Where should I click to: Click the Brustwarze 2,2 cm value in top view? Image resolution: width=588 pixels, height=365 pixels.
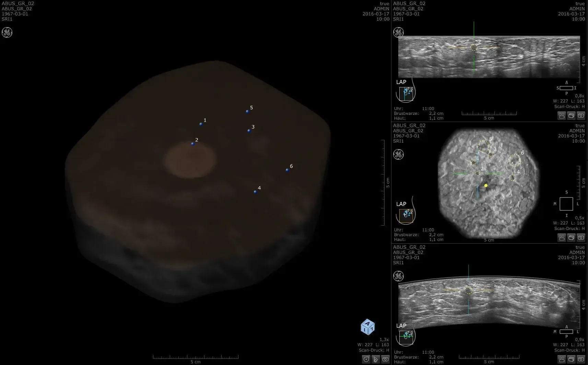[x=436, y=113]
